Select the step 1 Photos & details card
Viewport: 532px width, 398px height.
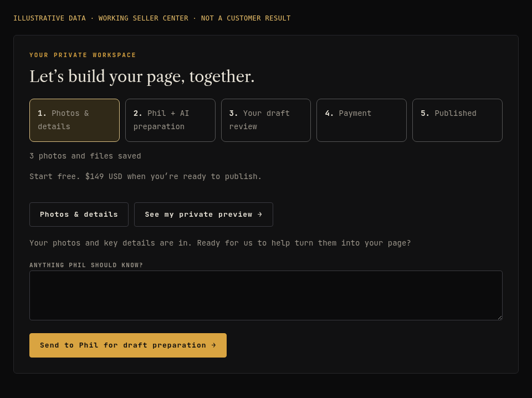(x=74, y=120)
